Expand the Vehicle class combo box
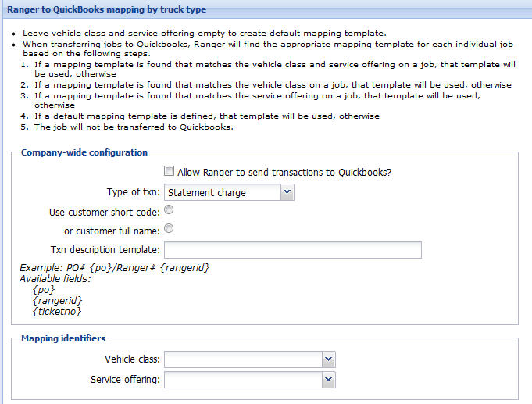Viewport: 532px width, 404px height. (x=248, y=359)
